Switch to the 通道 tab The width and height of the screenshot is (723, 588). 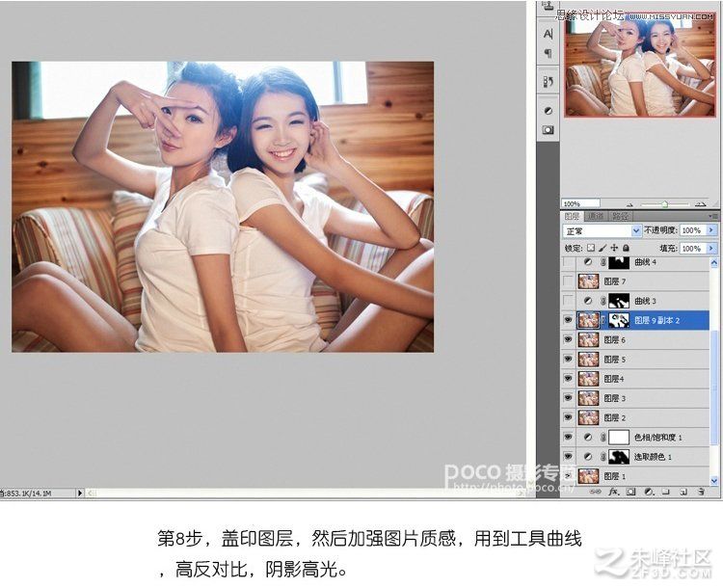596,216
